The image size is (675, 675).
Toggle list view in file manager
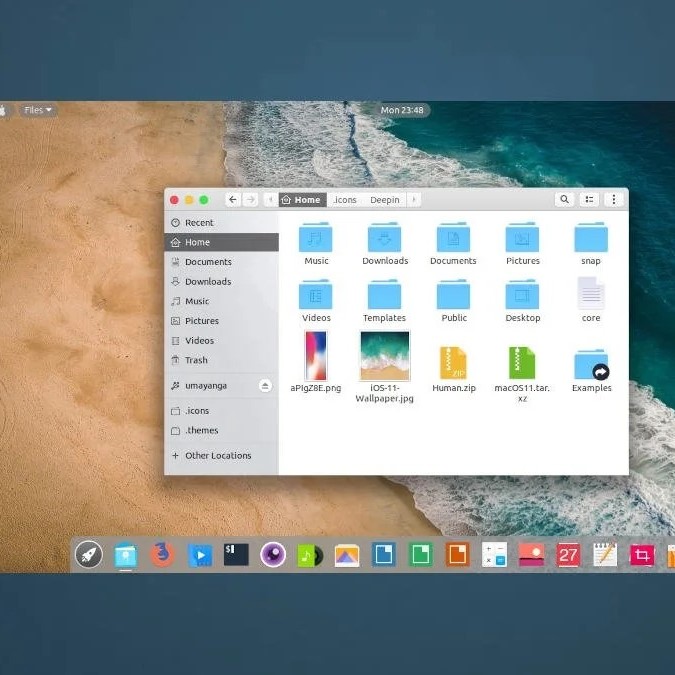(589, 199)
